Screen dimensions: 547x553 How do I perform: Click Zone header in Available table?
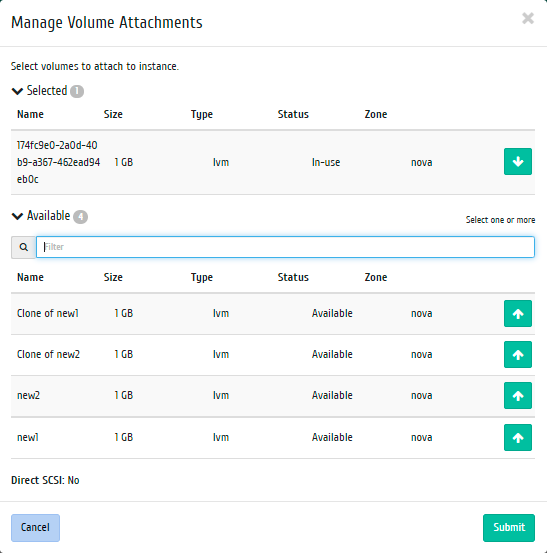click(376, 277)
